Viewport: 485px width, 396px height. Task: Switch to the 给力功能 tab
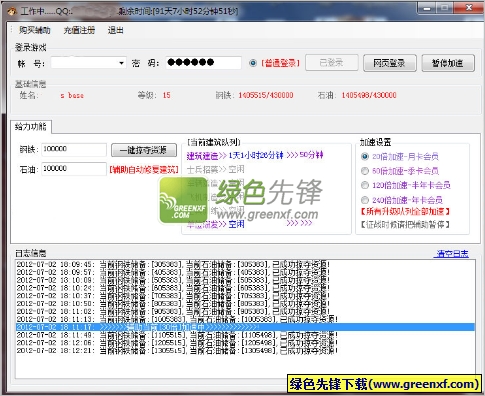coord(31,127)
